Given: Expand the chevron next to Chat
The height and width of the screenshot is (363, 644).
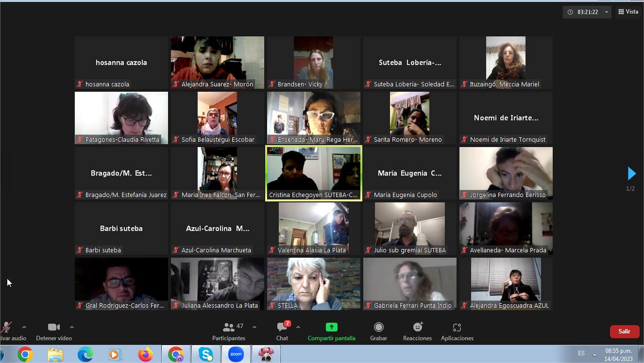Looking at the screenshot, I should (x=298, y=327).
